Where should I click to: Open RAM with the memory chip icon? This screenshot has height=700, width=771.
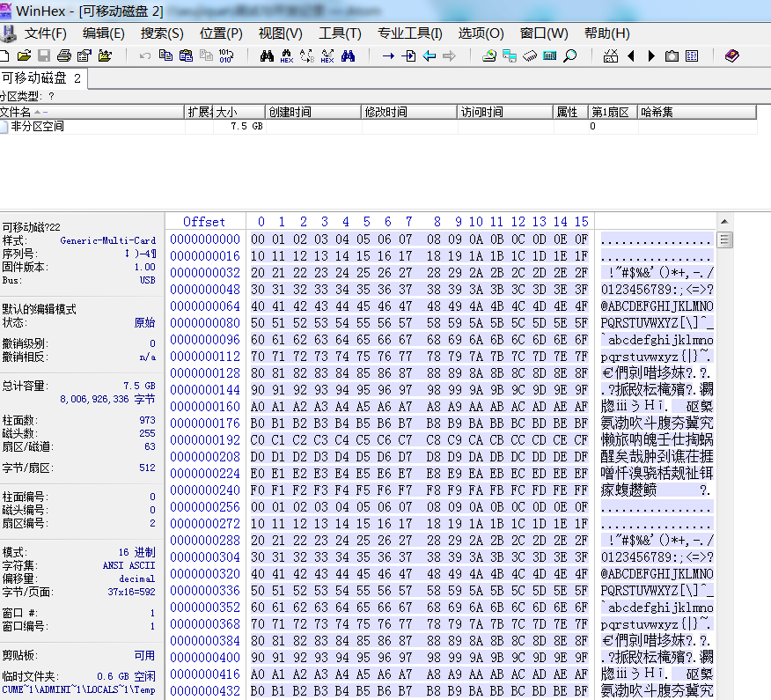[x=530, y=56]
